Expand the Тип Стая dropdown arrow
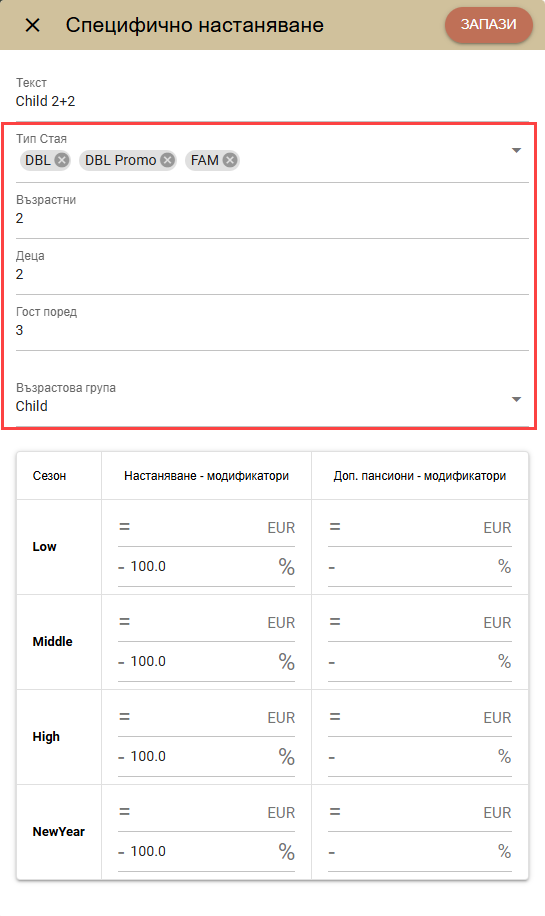This screenshot has height=916, width=545. click(516, 151)
